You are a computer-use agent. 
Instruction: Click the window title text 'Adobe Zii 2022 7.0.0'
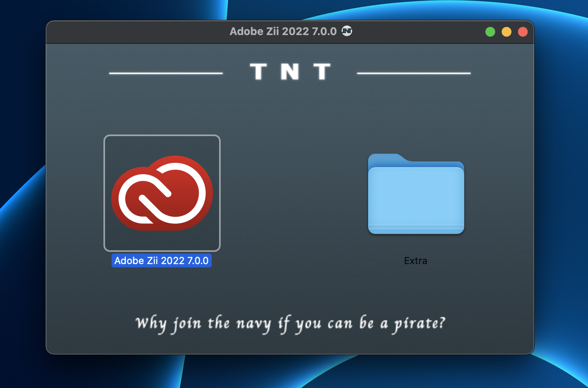pos(283,31)
